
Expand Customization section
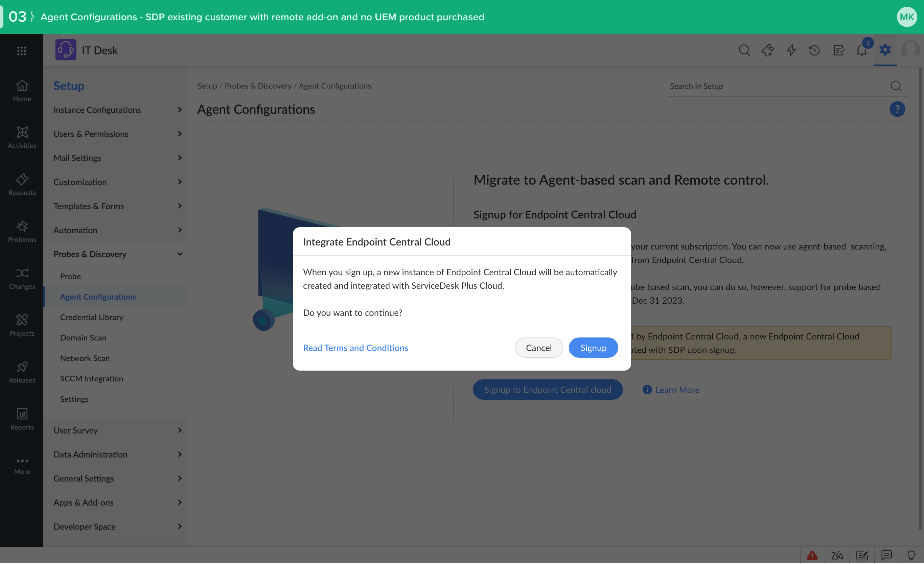pos(116,182)
